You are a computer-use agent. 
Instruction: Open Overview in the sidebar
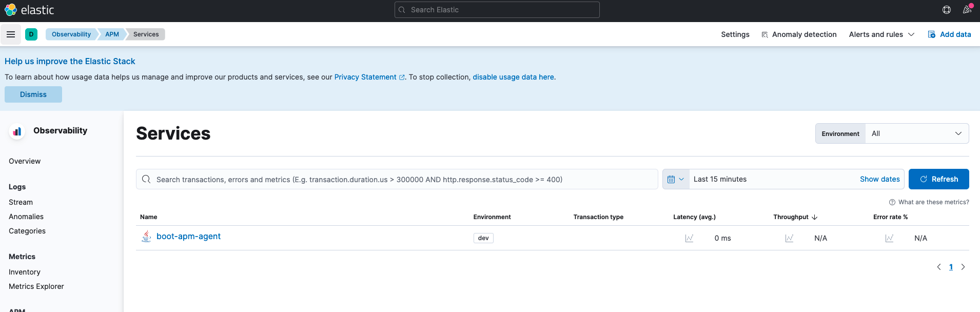click(x=25, y=161)
